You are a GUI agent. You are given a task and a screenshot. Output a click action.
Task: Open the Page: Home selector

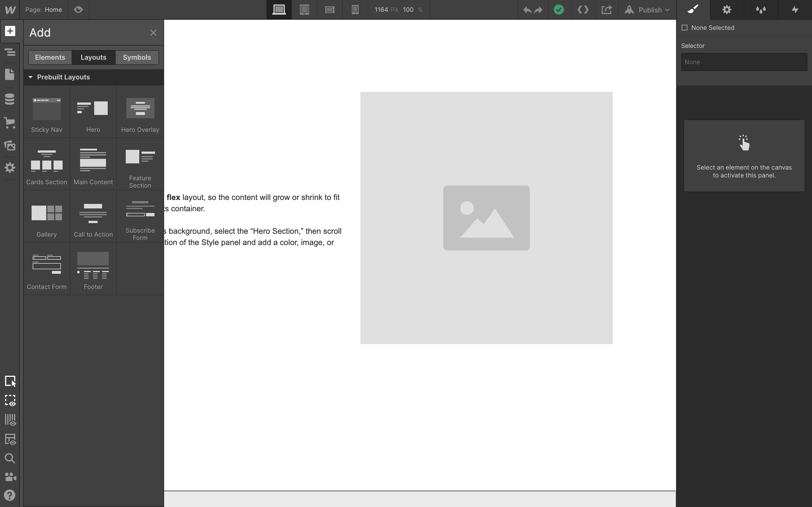(44, 10)
